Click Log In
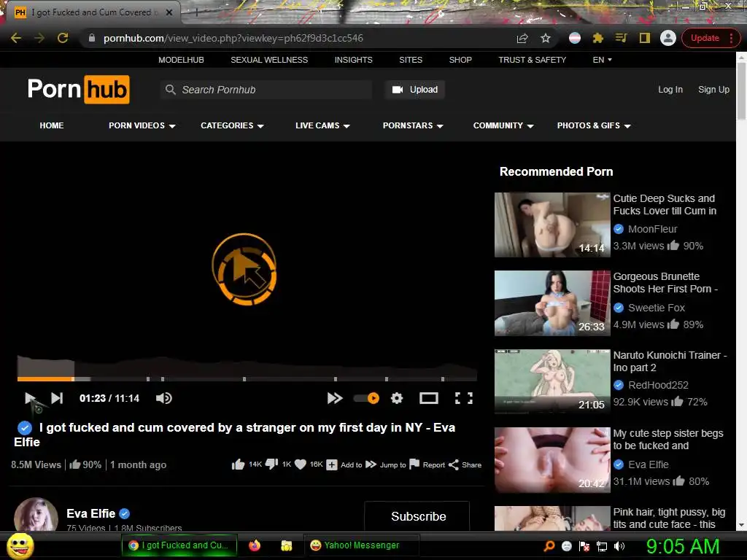 click(670, 90)
